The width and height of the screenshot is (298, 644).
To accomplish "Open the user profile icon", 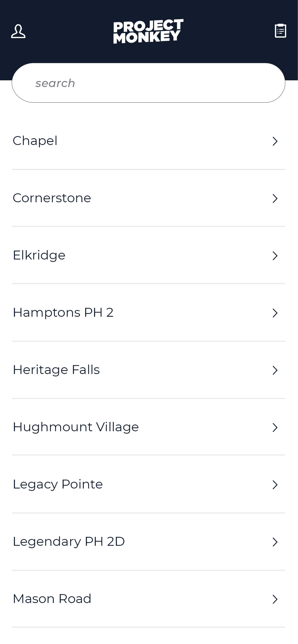I will (18, 31).
